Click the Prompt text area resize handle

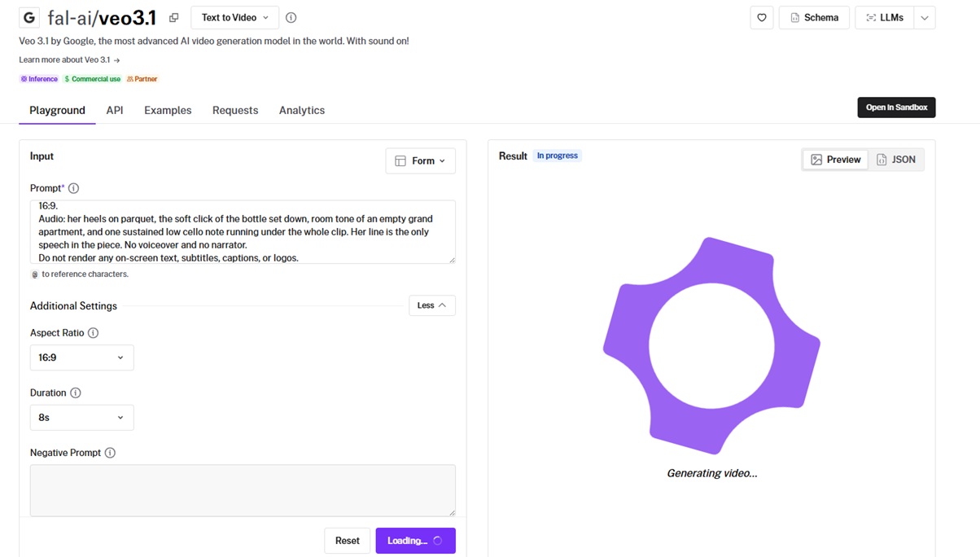(x=451, y=260)
